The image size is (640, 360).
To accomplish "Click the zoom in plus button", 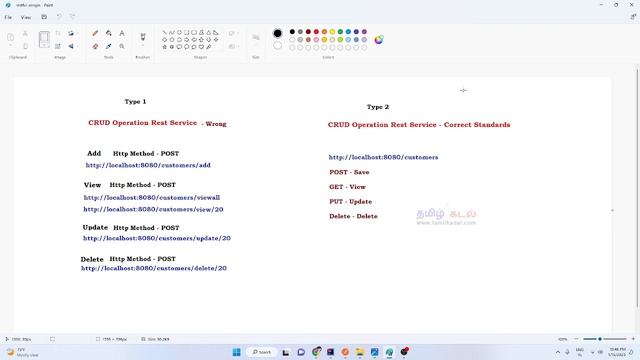I will [633, 339].
